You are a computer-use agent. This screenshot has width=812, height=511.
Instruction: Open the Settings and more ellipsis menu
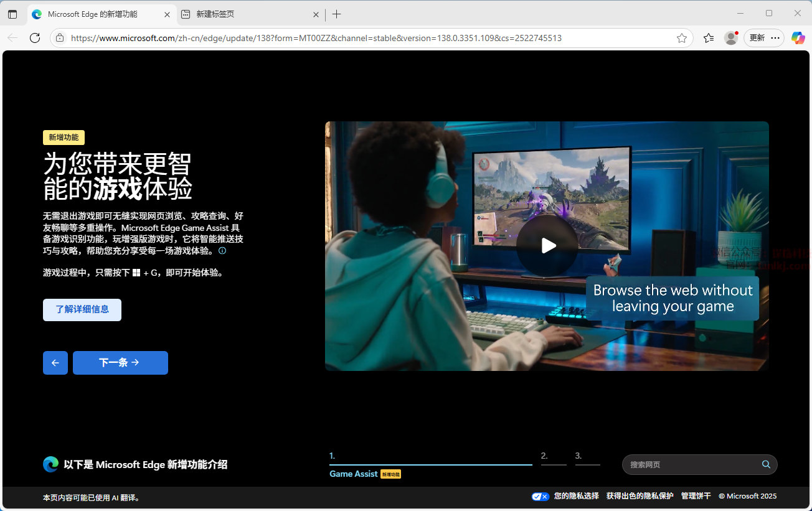click(x=775, y=38)
